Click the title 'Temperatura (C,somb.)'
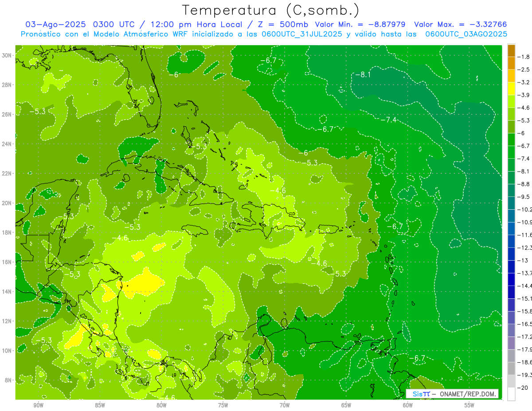 click(271, 10)
